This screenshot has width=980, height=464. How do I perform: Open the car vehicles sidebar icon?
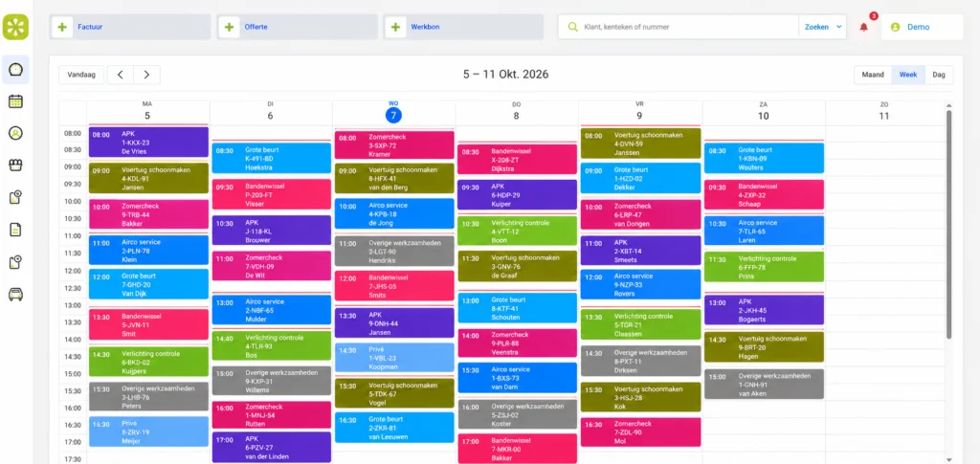[15, 294]
